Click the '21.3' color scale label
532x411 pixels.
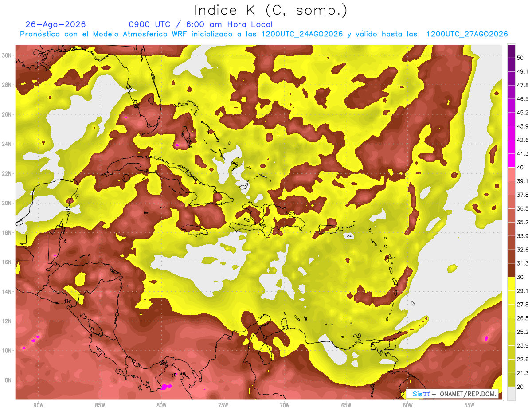[523, 373]
